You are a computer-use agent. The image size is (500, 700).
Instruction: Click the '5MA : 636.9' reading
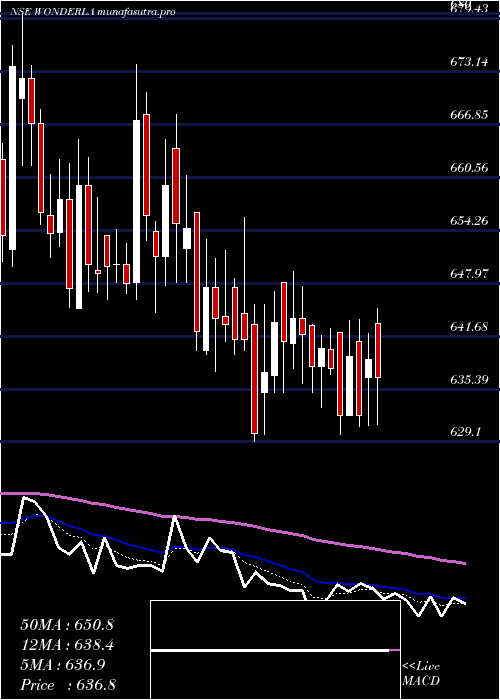click(63, 665)
